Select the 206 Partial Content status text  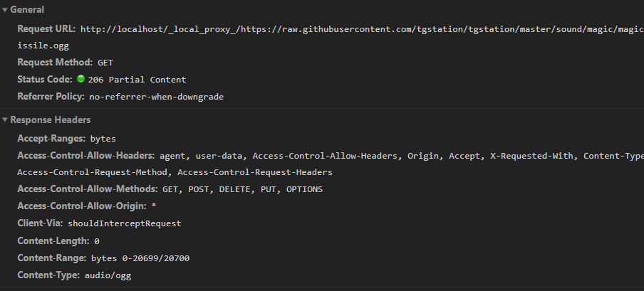coord(137,80)
